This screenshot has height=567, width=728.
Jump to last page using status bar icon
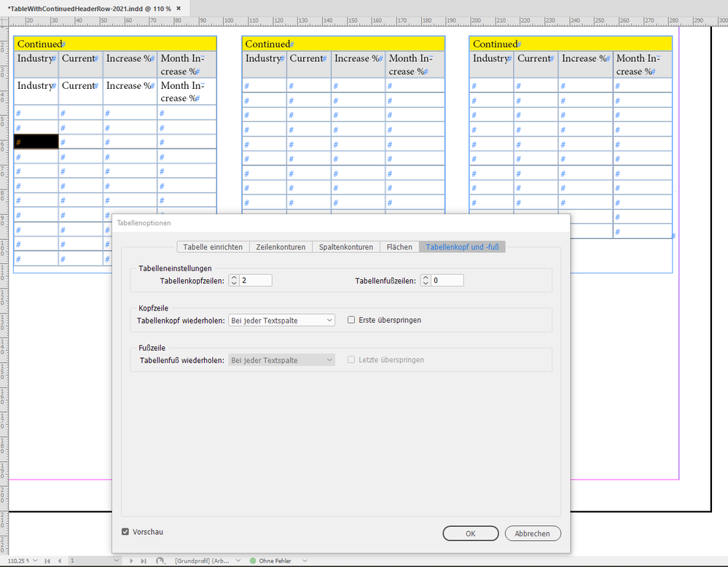click(143, 560)
